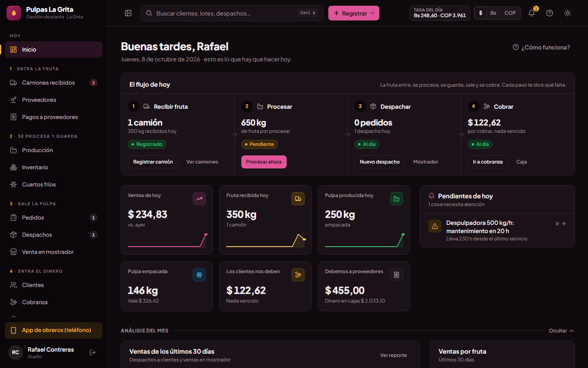Click the bell icon in Pendientes de hoy
This screenshot has width=588, height=368.
click(432, 196)
